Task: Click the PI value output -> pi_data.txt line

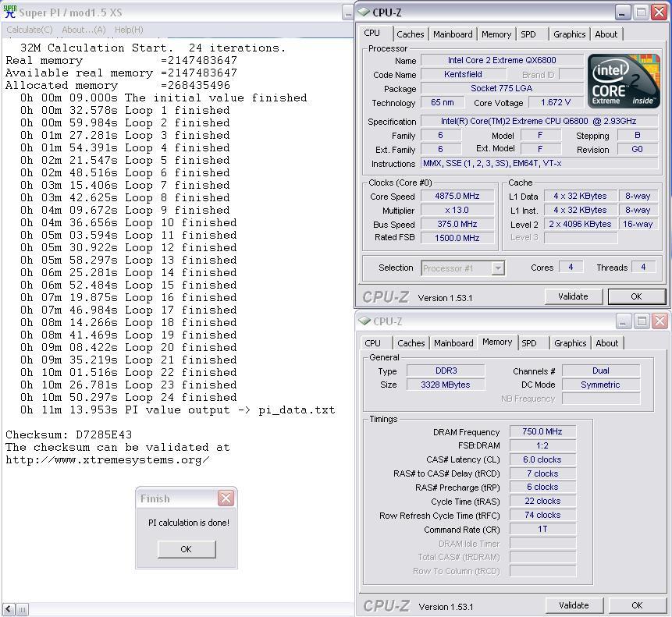Action: (177, 410)
